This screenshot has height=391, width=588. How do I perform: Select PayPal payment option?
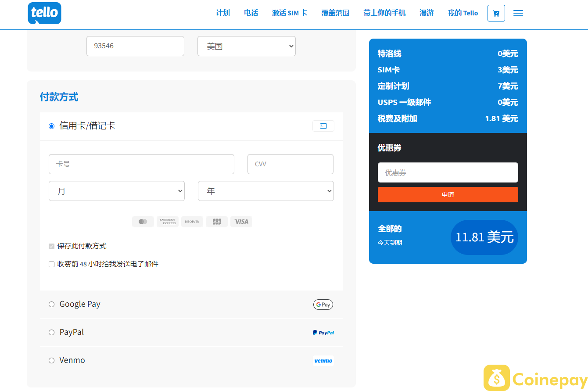(x=51, y=332)
